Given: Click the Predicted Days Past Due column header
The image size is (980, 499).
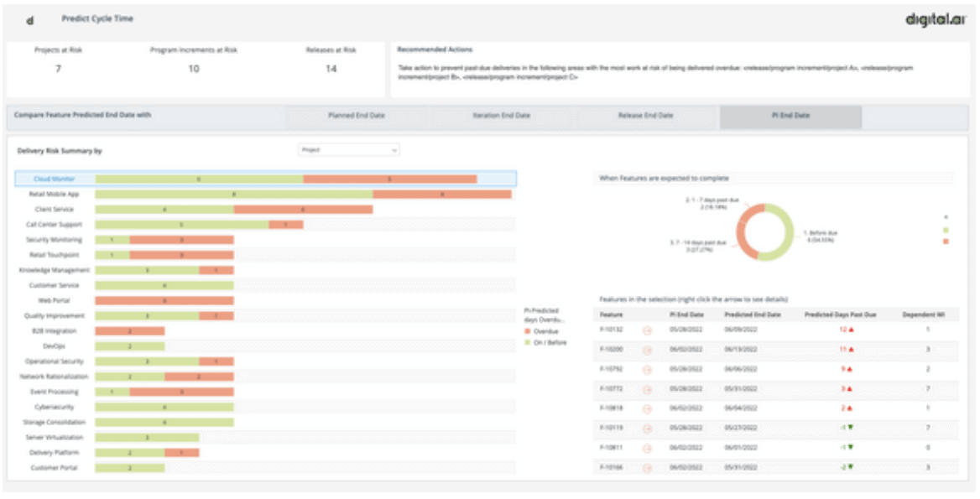Looking at the screenshot, I should (x=840, y=314).
